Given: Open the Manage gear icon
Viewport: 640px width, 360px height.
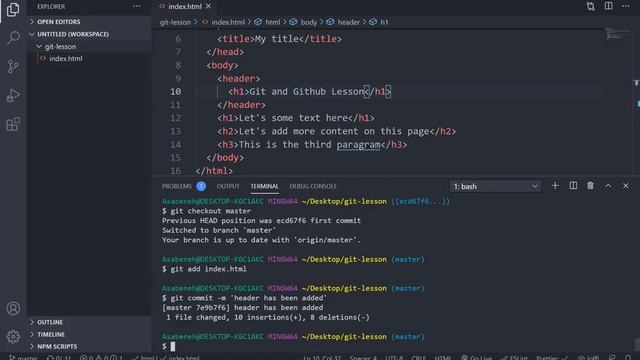Looking at the screenshot, I should click(x=13, y=336).
